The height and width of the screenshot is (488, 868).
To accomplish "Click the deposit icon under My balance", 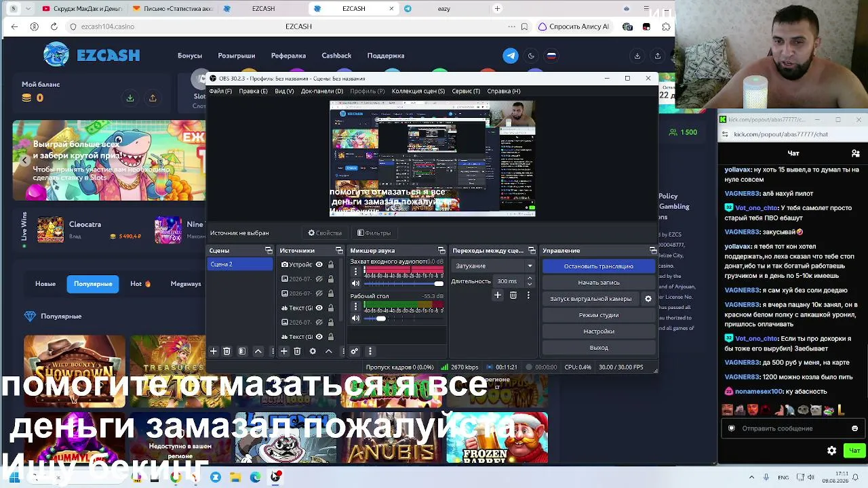I will 130,98.
